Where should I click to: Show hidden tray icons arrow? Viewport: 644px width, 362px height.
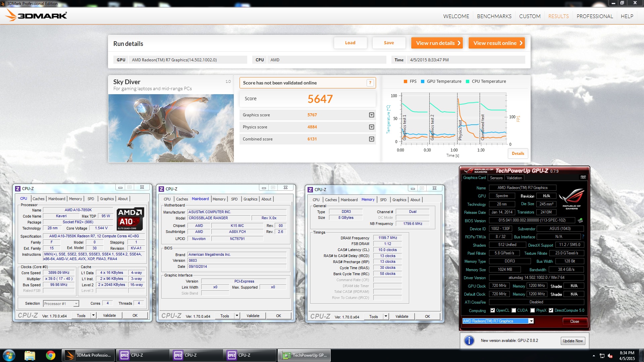point(594,356)
